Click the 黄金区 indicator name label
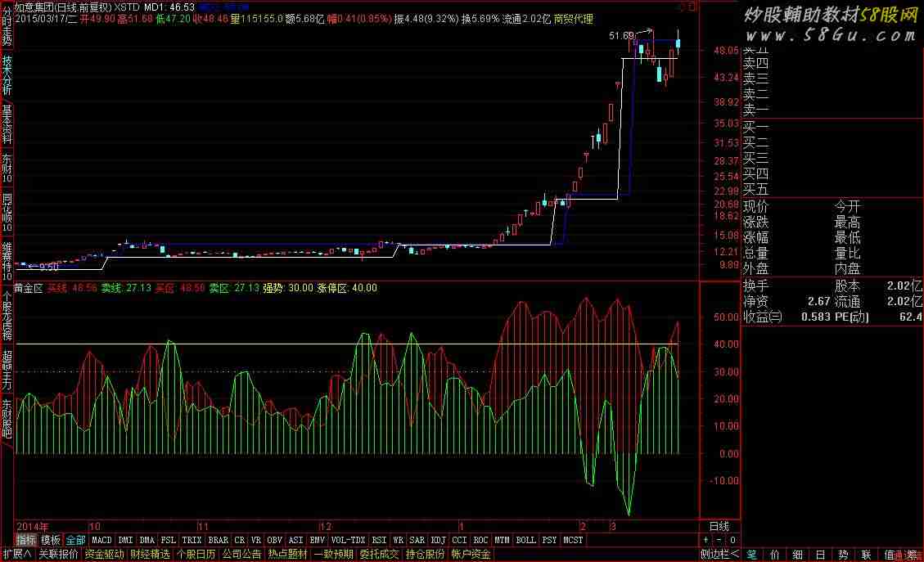This screenshot has height=562, width=924. coord(29,288)
